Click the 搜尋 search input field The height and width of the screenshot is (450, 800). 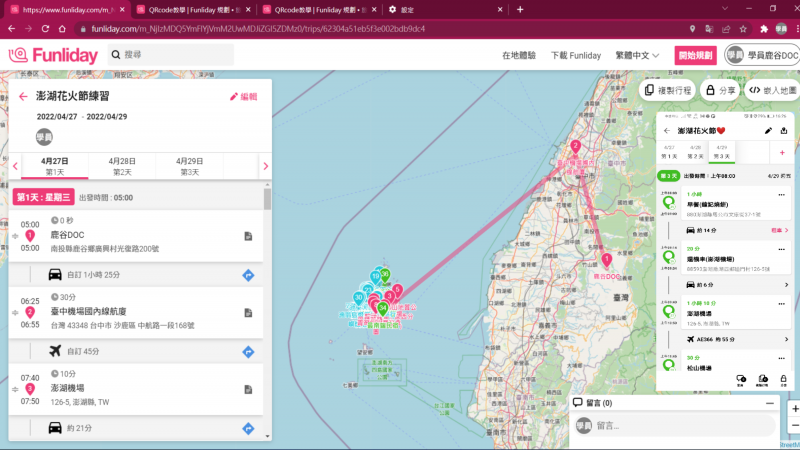pyautogui.click(x=175, y=55)
